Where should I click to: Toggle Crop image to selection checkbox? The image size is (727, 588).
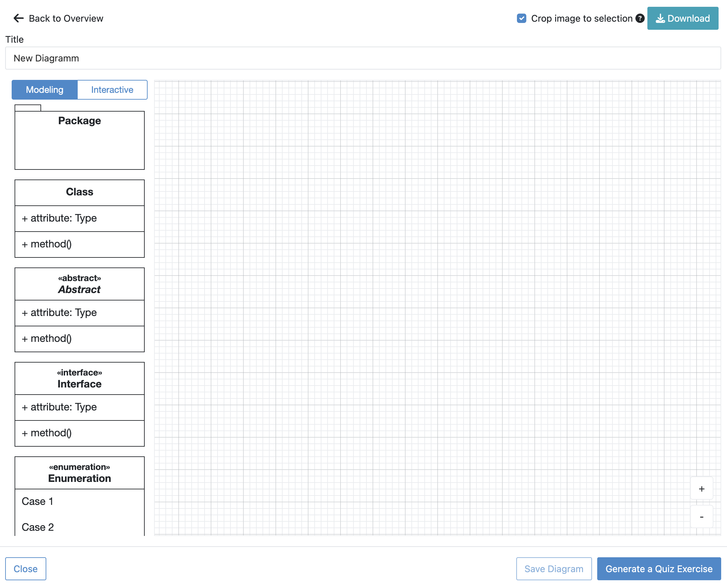click(521, 18)
